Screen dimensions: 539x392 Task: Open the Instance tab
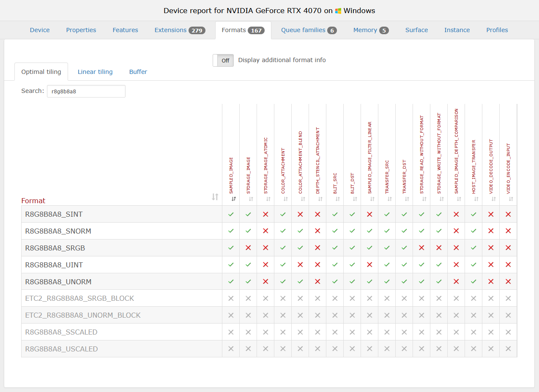coord(457,30)
